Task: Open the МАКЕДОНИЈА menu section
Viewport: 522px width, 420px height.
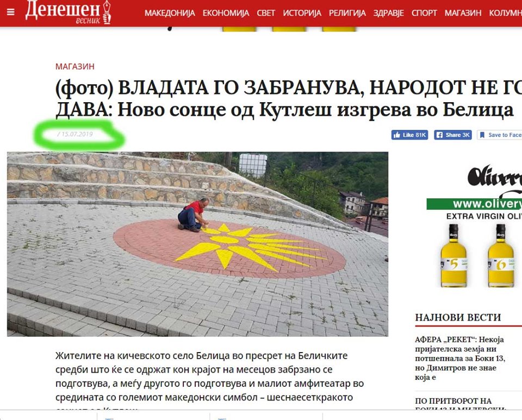Action: pos(170,13)
